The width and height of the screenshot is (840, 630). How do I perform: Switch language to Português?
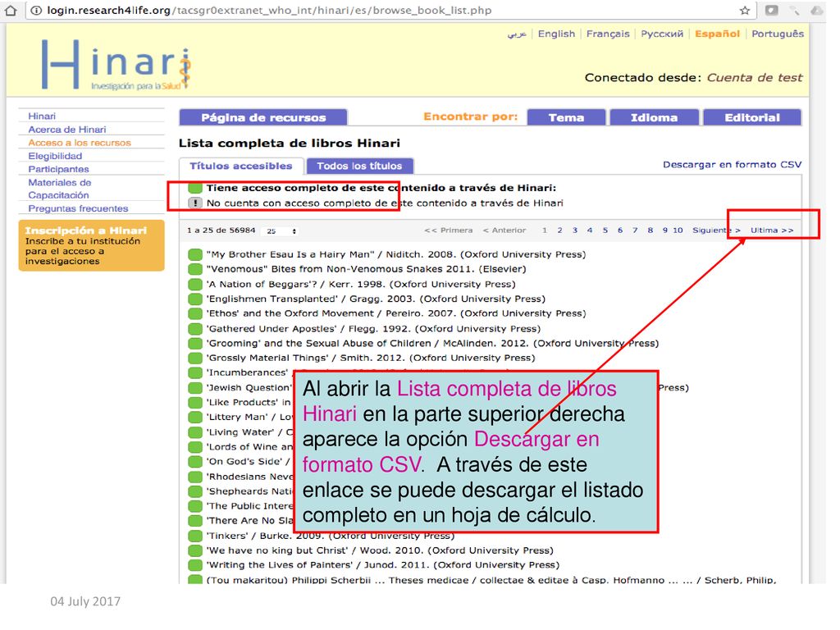[778, 34]
